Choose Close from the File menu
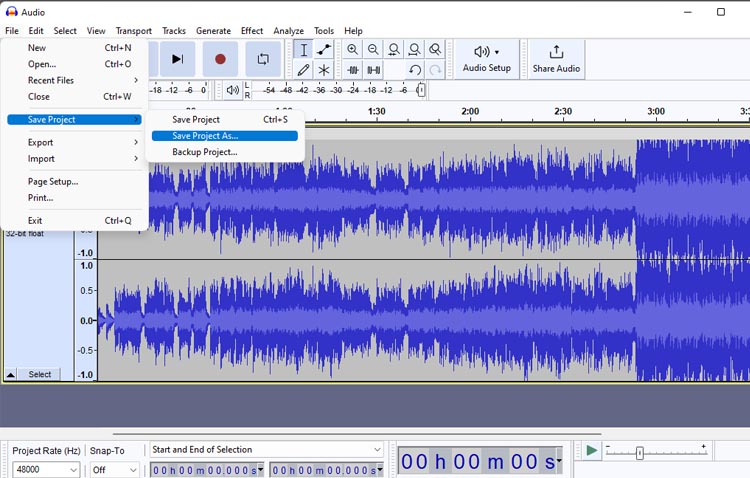Image resolution: width=750 pixels, height=478 pixels. coord(74,97)
